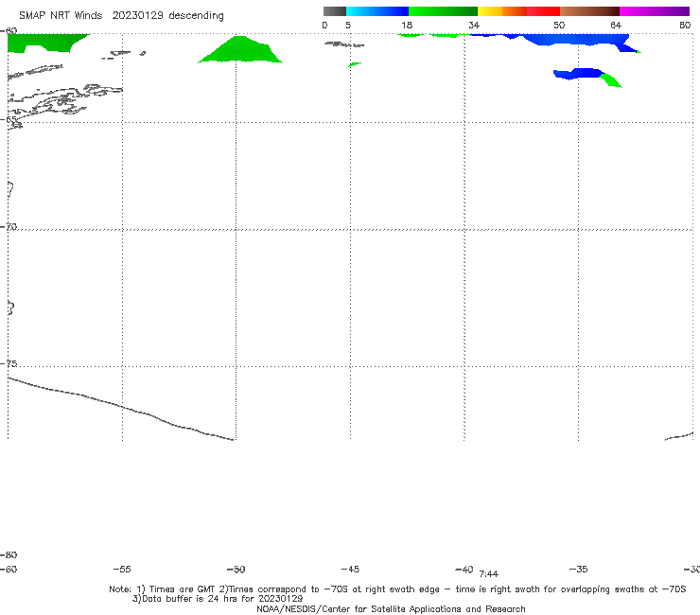Click the color bar label '18'
Viewport: 700px width, 615px height.
coord(407,26)
